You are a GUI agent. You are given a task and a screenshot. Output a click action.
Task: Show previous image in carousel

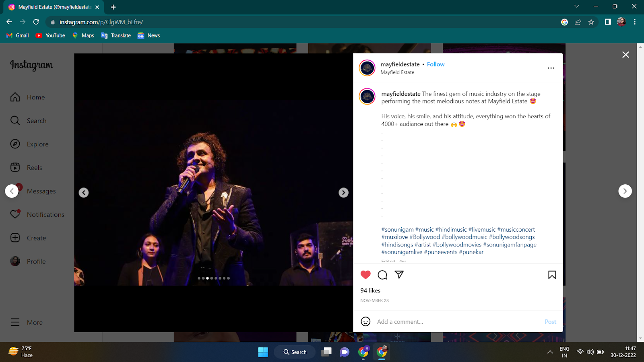(x=84, y=193)
